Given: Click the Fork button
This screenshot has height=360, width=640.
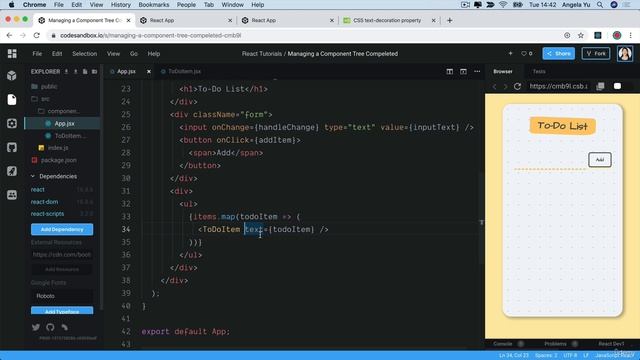Looking at the screenshot, I should [596, 53].
